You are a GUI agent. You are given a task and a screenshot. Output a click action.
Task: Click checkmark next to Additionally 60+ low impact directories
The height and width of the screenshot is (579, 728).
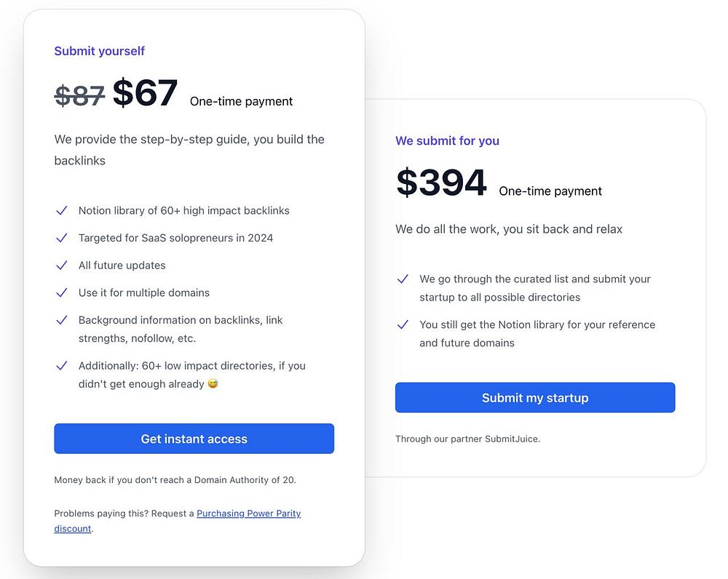[62, 366]
